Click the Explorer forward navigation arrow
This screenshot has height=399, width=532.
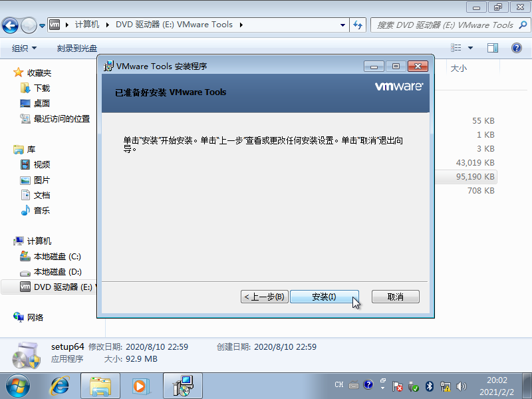tap(29, 25)
